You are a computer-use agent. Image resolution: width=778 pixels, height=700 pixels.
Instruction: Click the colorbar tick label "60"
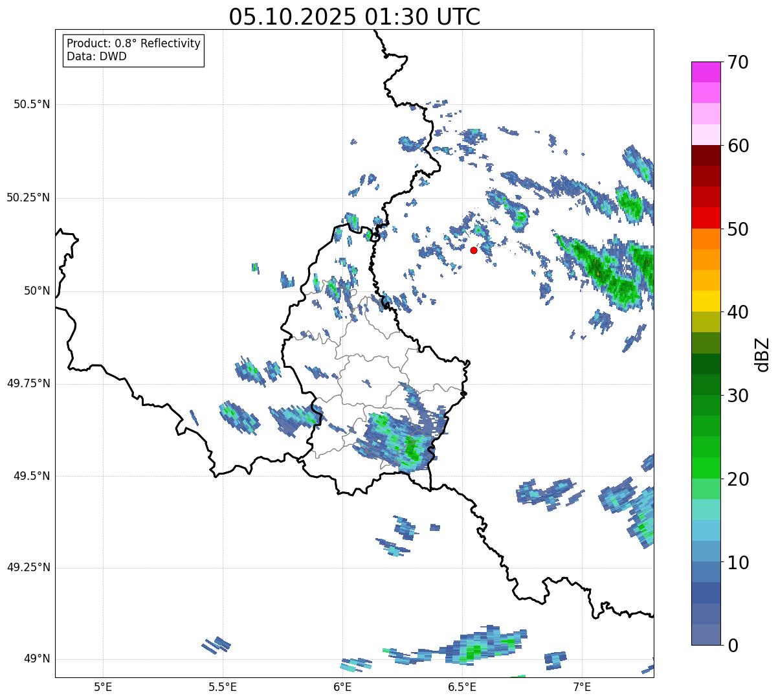[x=739, y=146]
